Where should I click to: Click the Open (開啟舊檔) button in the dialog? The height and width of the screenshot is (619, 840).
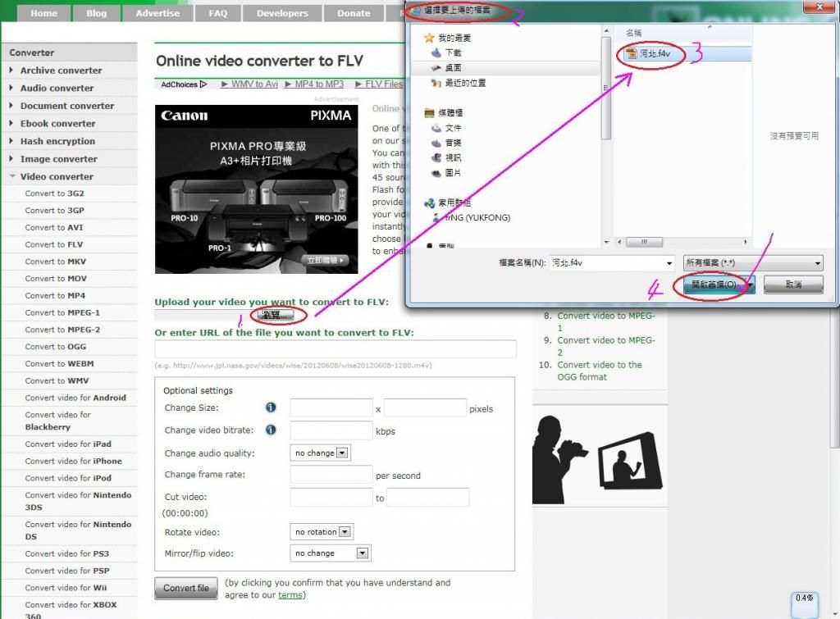tap(714, 284)
